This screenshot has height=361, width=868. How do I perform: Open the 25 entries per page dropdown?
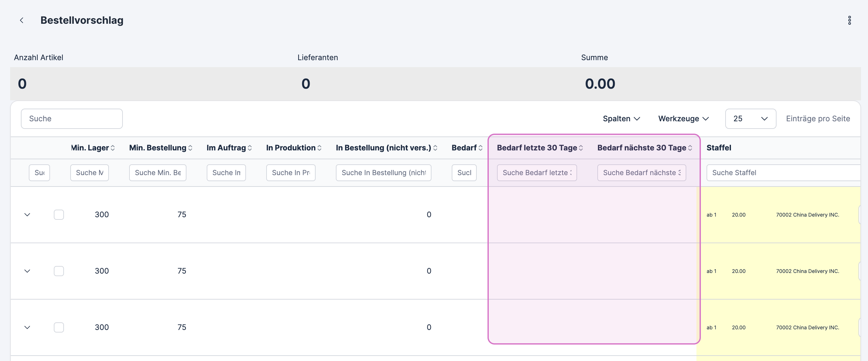[x=750, y=119]
